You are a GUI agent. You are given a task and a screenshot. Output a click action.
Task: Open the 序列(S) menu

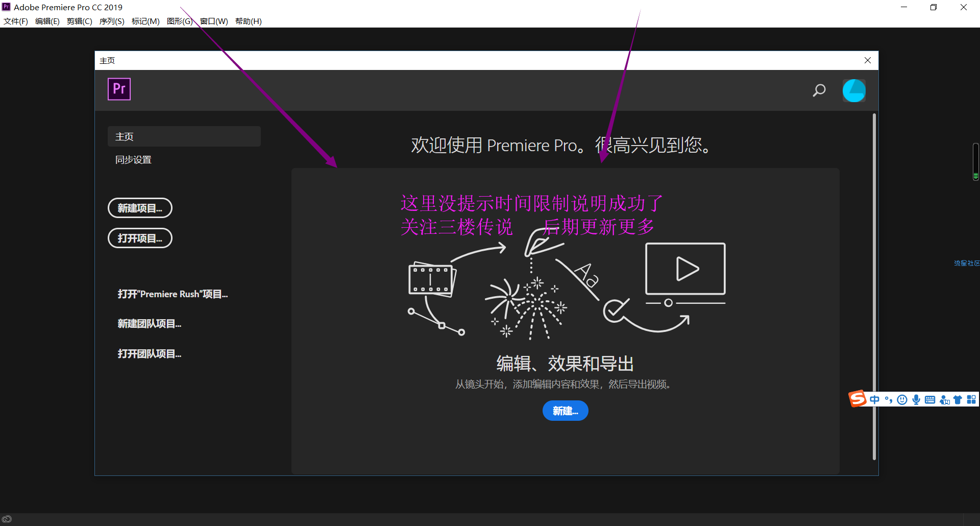tap(112, 21)
